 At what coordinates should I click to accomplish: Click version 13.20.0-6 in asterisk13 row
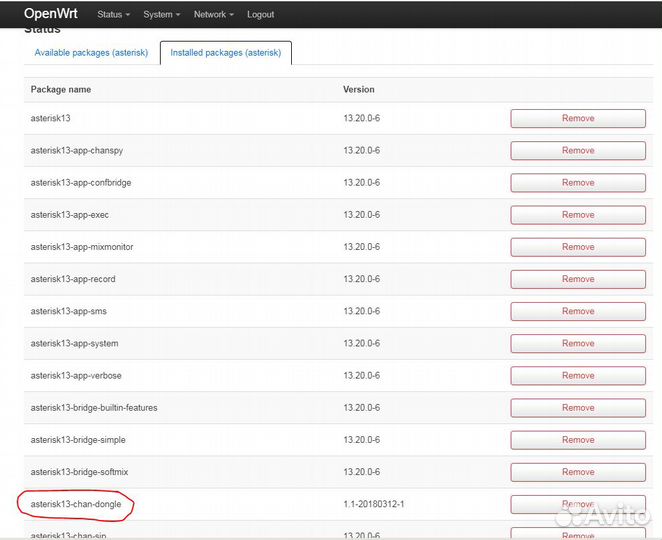(x=361, y=118)
